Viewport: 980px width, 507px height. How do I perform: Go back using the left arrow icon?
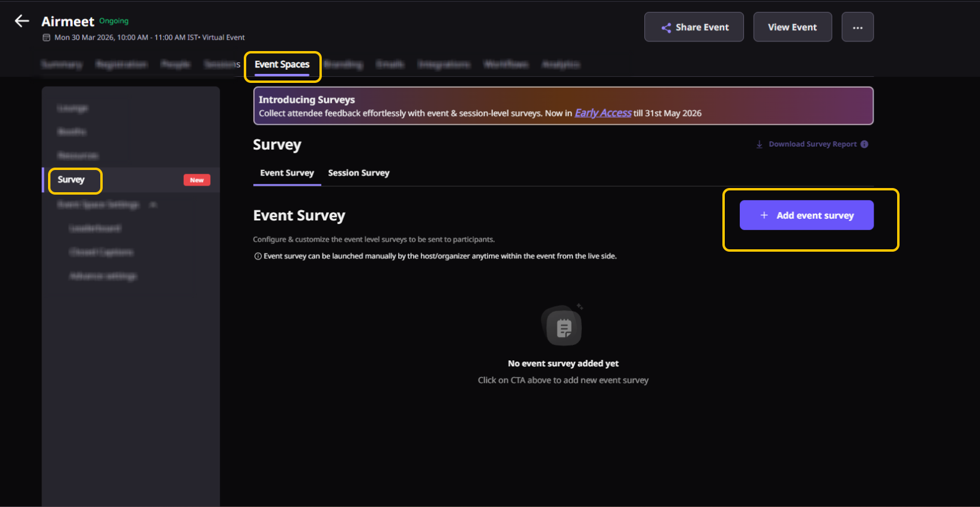point(22,21)
